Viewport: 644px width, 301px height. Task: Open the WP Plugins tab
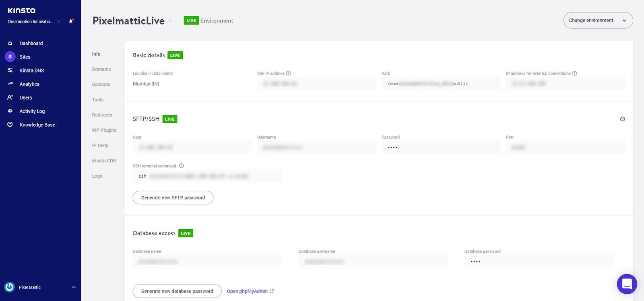tap(104, 130)
